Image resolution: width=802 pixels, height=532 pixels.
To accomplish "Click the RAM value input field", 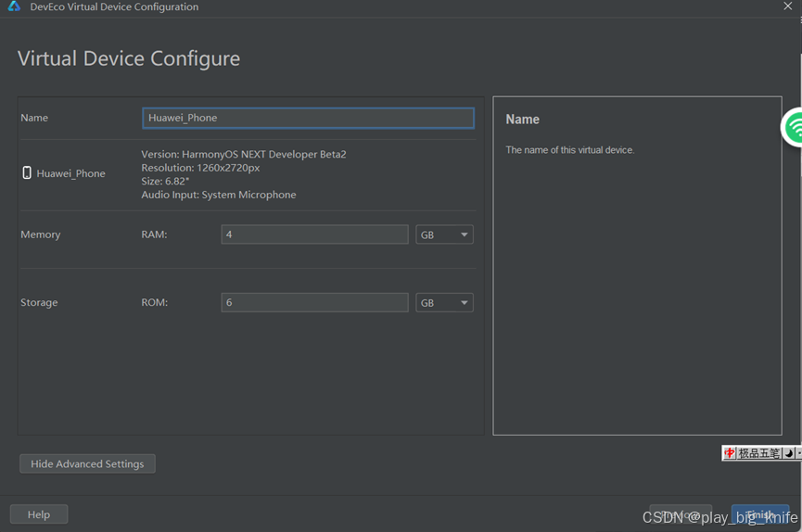I will tap(314, 234).
